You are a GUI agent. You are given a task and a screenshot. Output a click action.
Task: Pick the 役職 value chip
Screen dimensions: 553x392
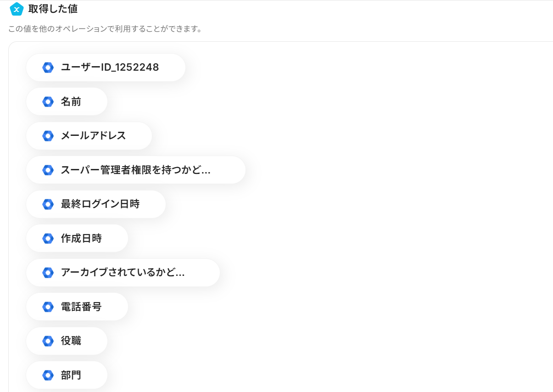[71, 341]
